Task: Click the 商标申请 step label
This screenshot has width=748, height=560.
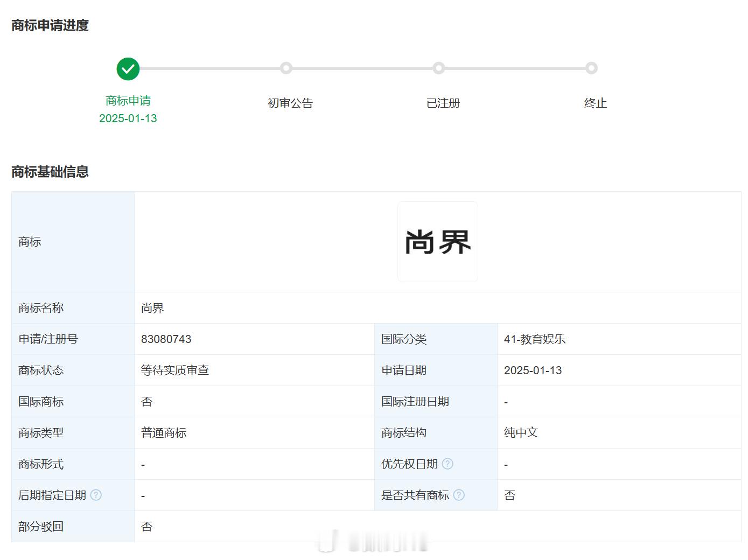Action: point(128,101)
